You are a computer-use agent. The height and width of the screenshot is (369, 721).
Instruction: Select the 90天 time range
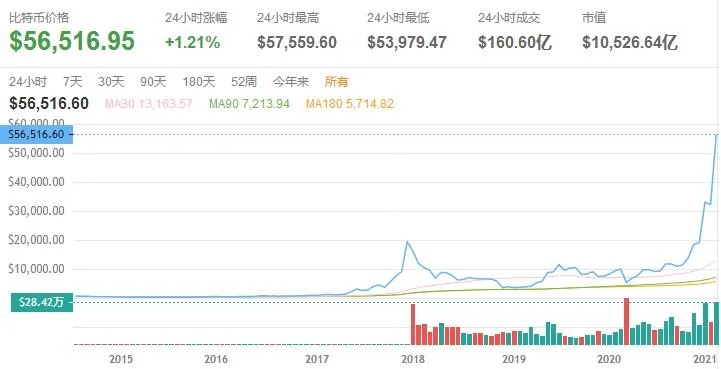(x=153, y=82)
